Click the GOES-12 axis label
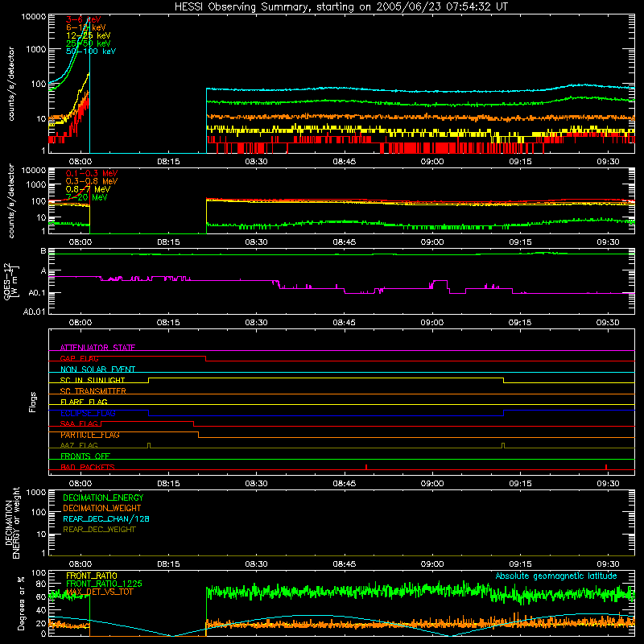 (x=11, y=281)
